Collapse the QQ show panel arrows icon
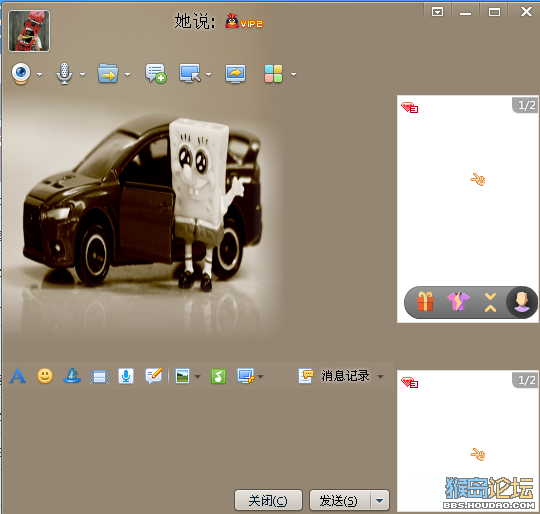540x514 pixels. [490, 302]
